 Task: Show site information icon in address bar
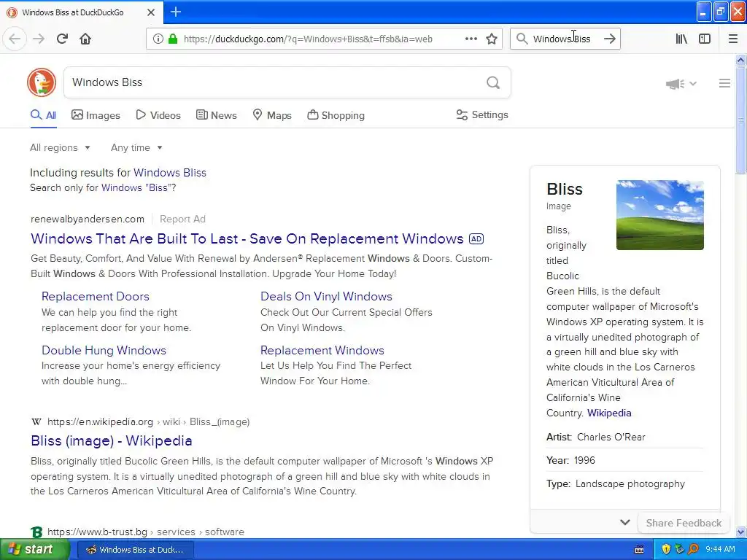(x=158, y=39)
